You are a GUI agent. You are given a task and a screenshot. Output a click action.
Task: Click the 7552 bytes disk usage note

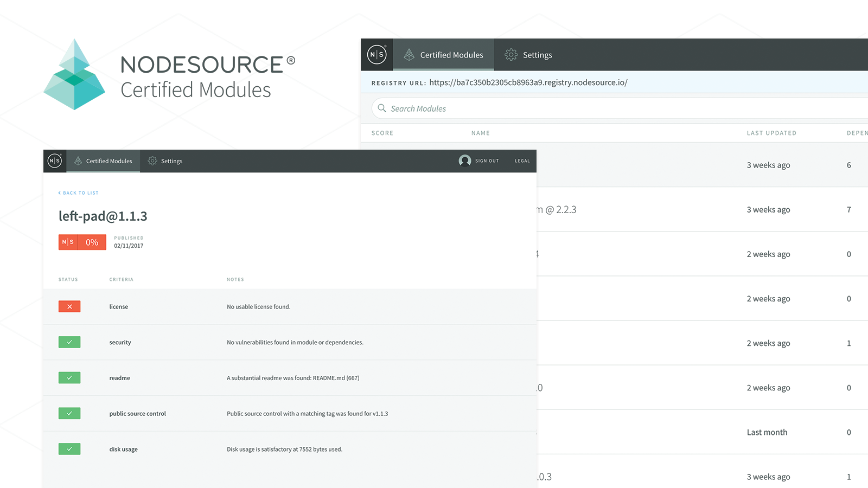click(285, 450)
